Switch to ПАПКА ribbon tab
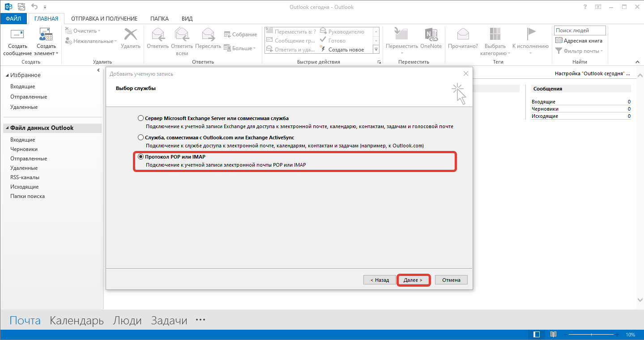 159,19
